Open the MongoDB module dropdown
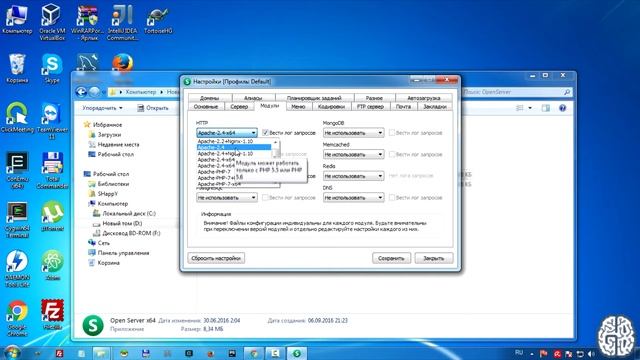Viewport: 640px width, 360px height. point(353,133)
